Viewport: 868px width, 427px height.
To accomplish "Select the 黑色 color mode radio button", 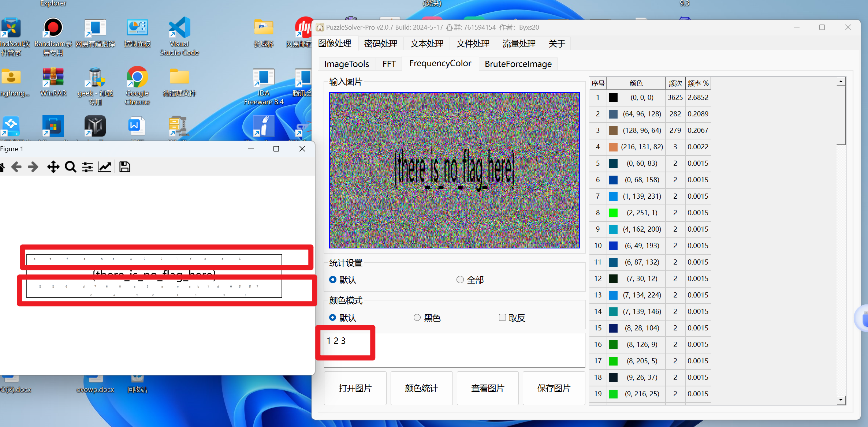I will click(417, 318).
